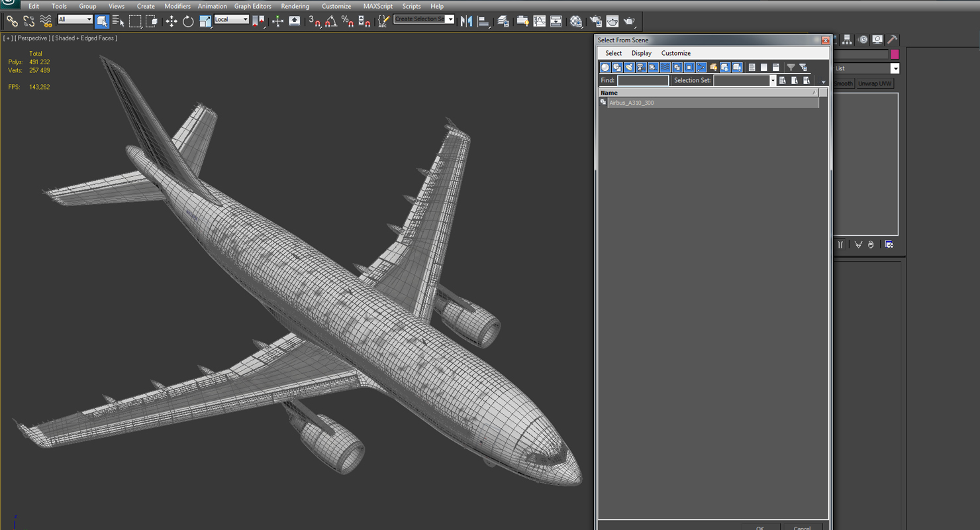This screenshot has width=980, height=530.
Task: Open Select by Name tool
Action: pos(119,21)
